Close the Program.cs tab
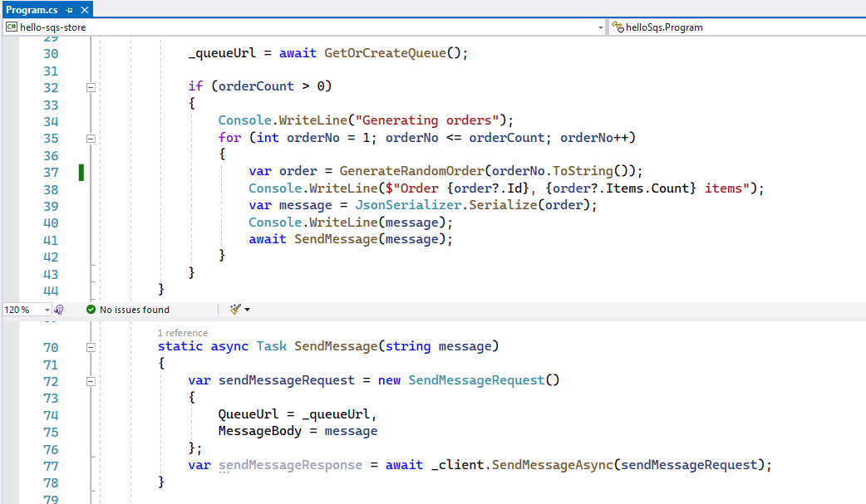Screen dimensions: 866x504 tap(85, 10)
